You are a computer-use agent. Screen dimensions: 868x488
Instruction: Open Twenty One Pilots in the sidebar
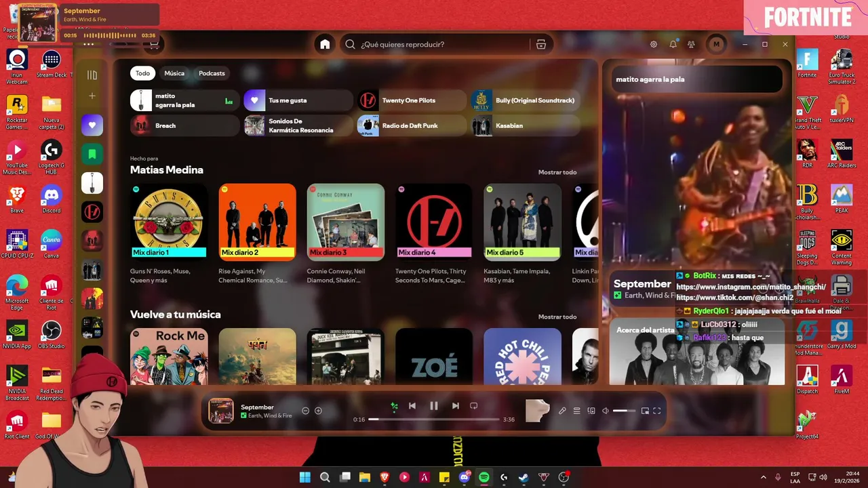click(92, 211)
